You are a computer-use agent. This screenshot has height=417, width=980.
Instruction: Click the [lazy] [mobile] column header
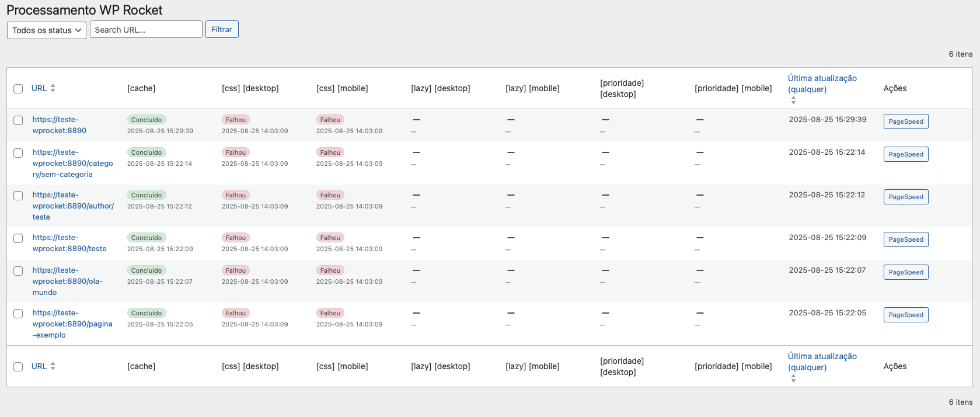[x=532, y=88]
